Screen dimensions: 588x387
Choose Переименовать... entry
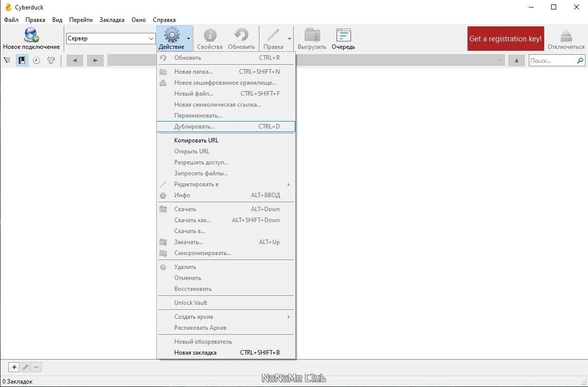coord(226,116)
